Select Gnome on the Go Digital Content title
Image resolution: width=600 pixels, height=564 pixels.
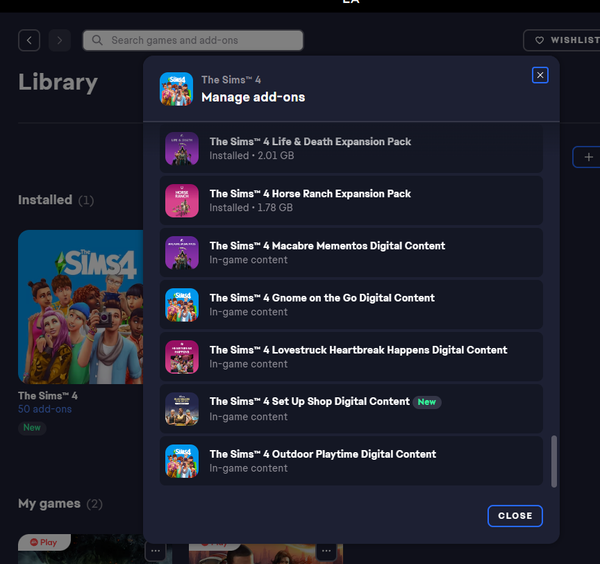322,298
